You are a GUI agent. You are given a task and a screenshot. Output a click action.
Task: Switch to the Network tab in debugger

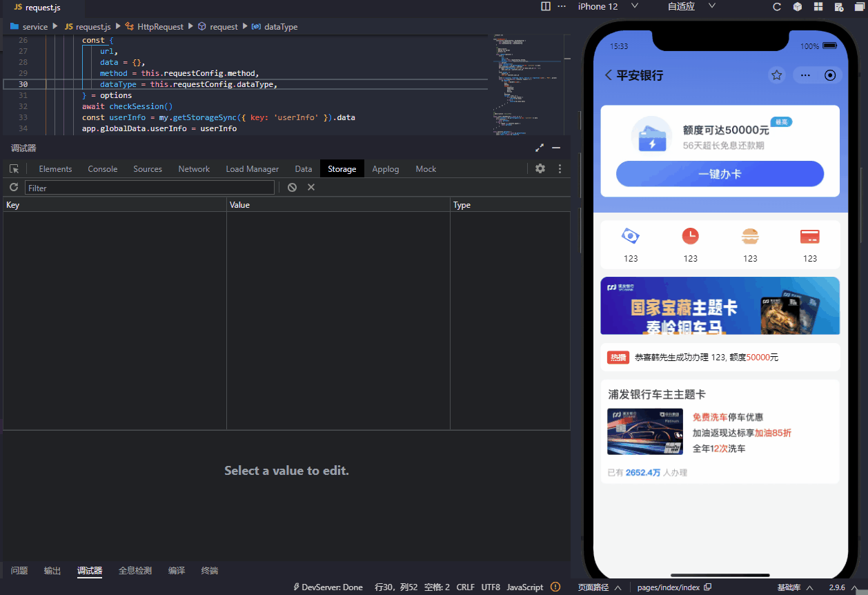[x=194, y=168]
